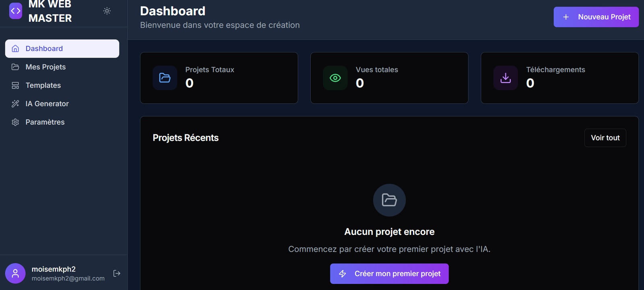Click the gear icon beside Paramètres
644x290 pixels.
(15, 122)
